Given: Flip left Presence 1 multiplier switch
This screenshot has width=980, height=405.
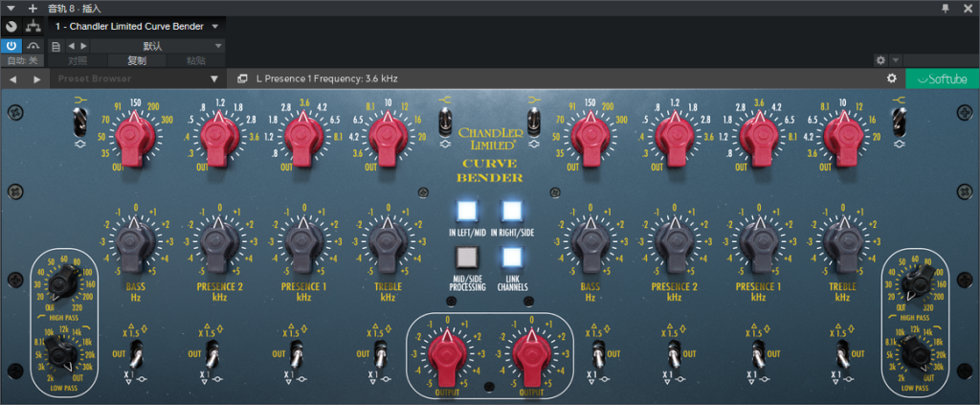Looking at the screenshot, I should pyautogui.click(x=298, y=354).
